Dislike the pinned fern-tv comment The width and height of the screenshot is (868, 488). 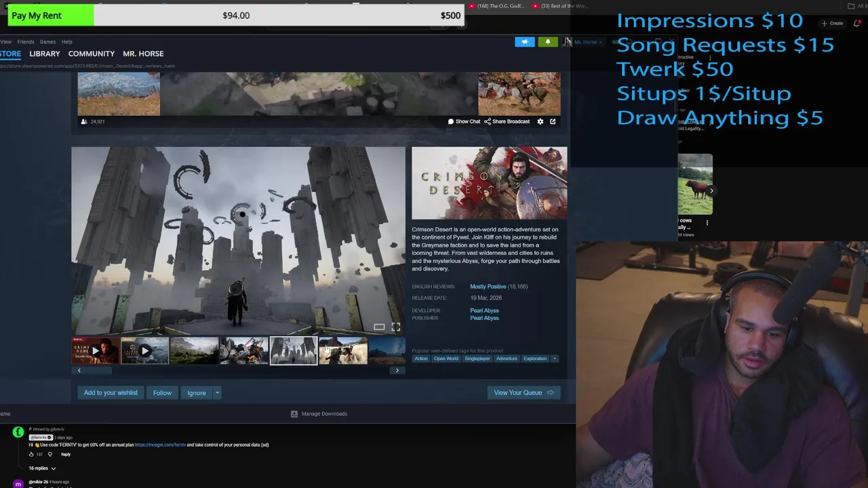50,454
